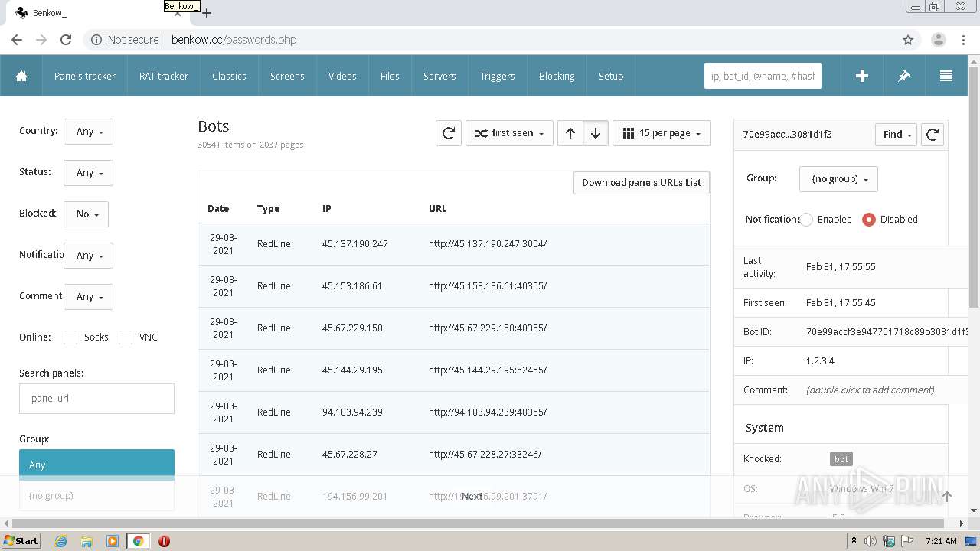The image size is (980, 551).
Task: Open the list menu icon in navbar
Action: pyautogui.click(x=946, y=76)
